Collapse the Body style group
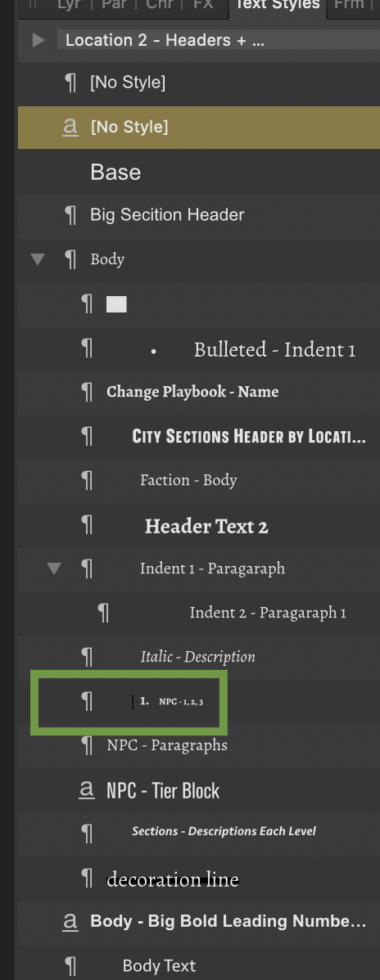Screen dimensions: 380x980 click(x=38, y=258)
